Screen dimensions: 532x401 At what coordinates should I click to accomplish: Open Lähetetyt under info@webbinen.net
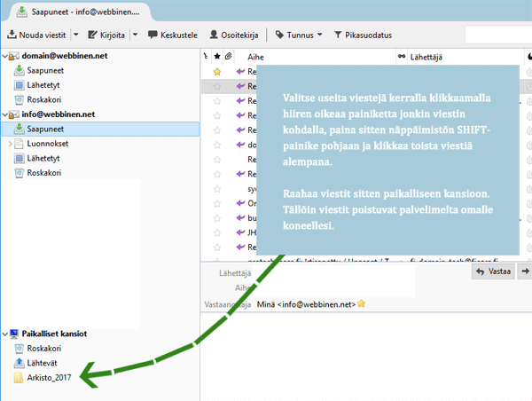pyautogui.click(x=43, y=158)
